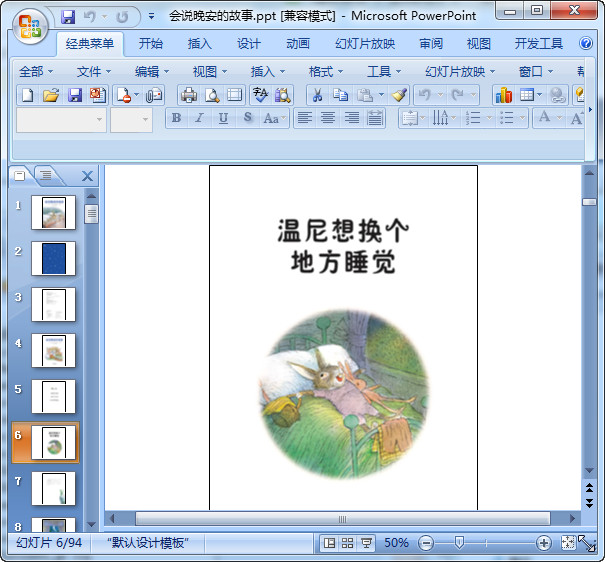Select the Format Painter brush

(x=399, y=95)
